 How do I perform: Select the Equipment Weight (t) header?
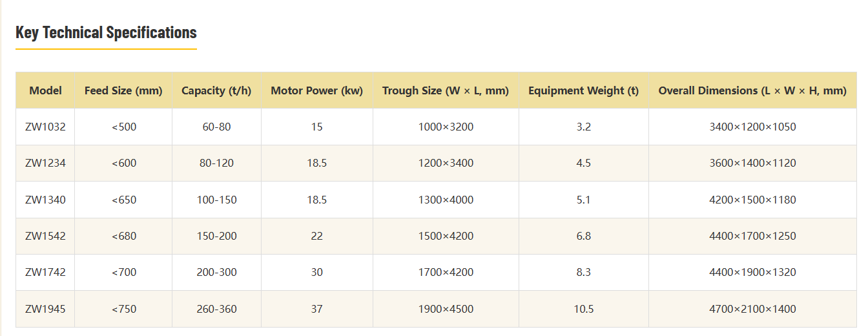(x=583, y=90)
